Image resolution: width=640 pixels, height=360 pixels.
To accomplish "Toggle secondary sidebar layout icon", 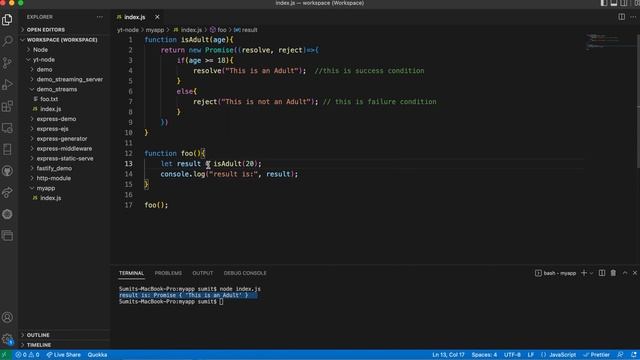I will (x=624, y=3).
